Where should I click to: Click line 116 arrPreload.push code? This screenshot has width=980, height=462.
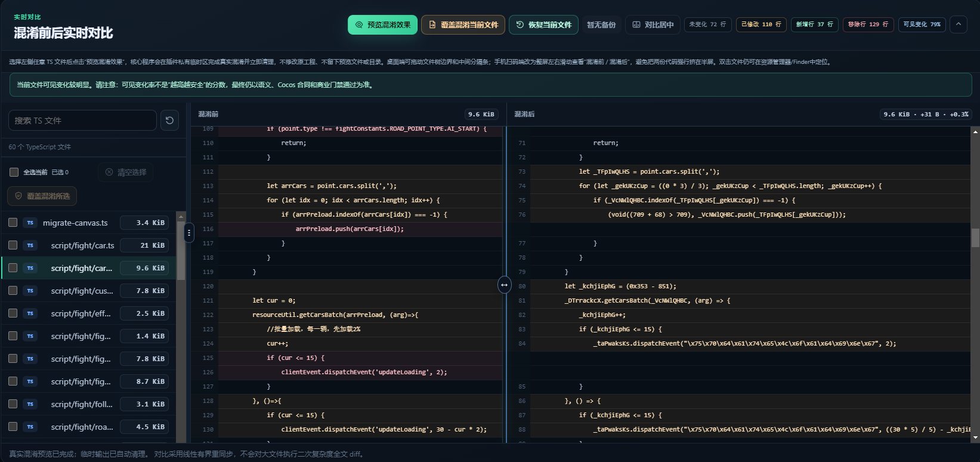(x=350, y=229)
